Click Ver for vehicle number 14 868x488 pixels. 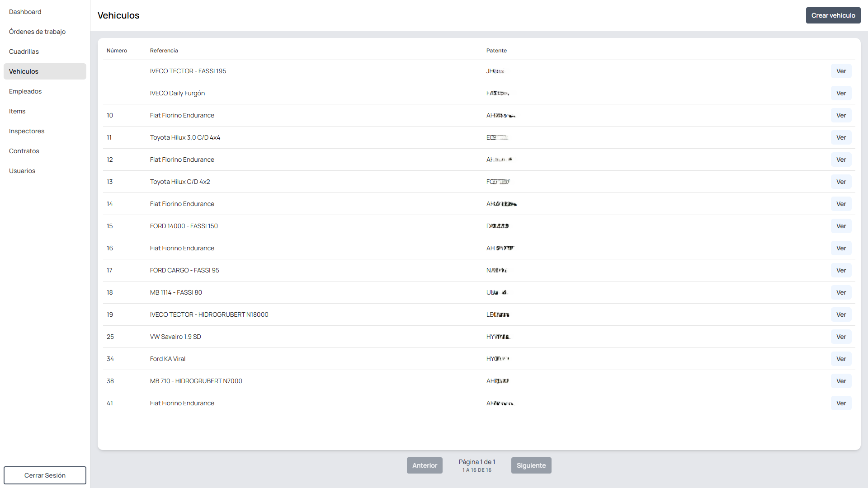(x=841, y=204)
